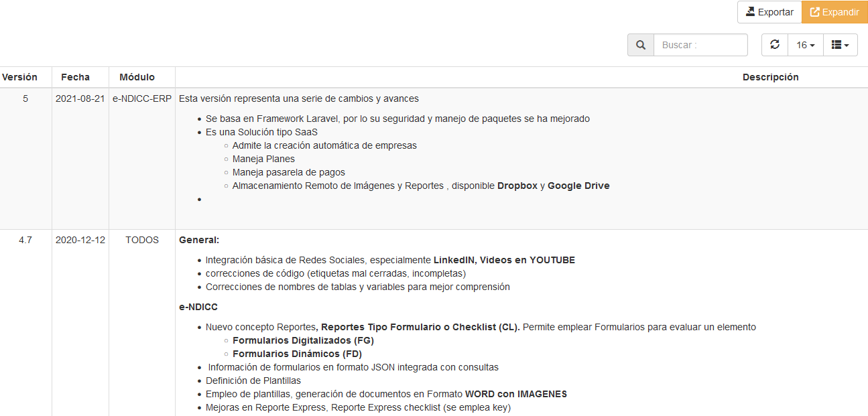Click the bold Google Drive text
The height and width of the screenshot is (416, 868).
578,186
